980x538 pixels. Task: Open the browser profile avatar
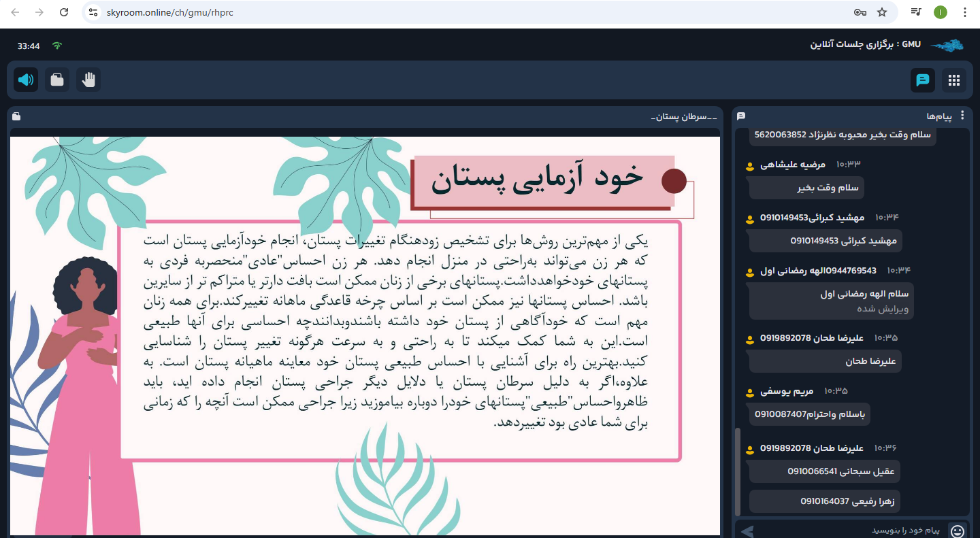point(940,12)
